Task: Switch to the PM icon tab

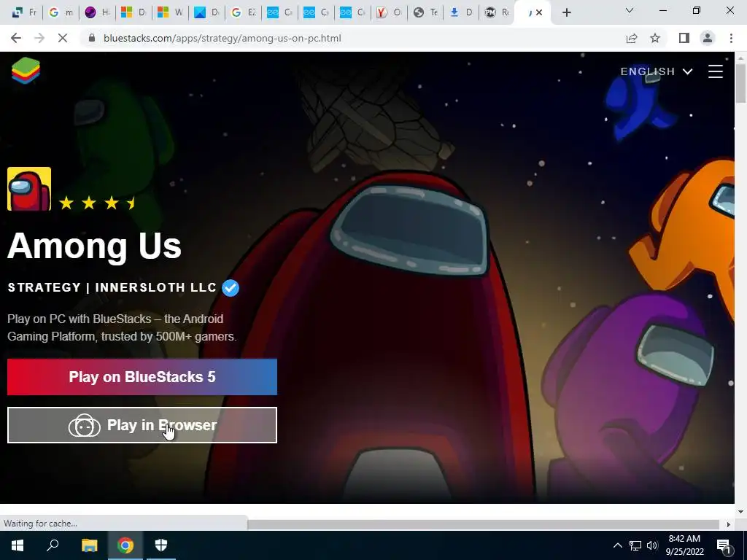Action: coord(498,12)
